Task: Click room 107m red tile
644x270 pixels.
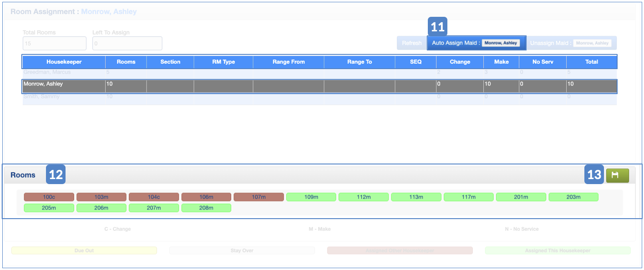Action: tap(259, 197)
